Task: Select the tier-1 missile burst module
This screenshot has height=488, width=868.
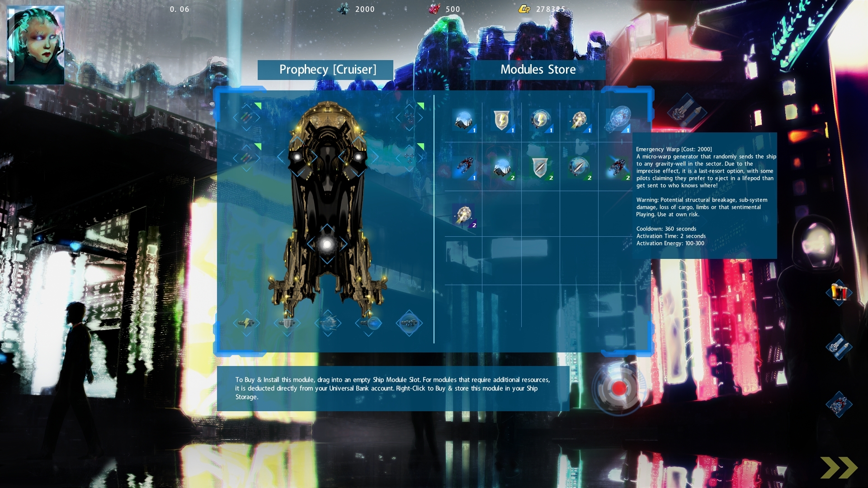Action: 579,119
